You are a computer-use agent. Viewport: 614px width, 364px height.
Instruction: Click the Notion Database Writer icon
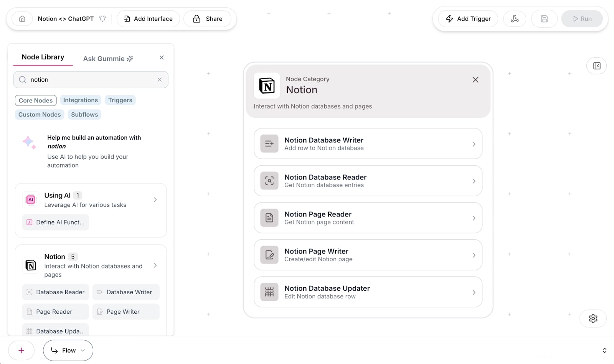[269, 144]
